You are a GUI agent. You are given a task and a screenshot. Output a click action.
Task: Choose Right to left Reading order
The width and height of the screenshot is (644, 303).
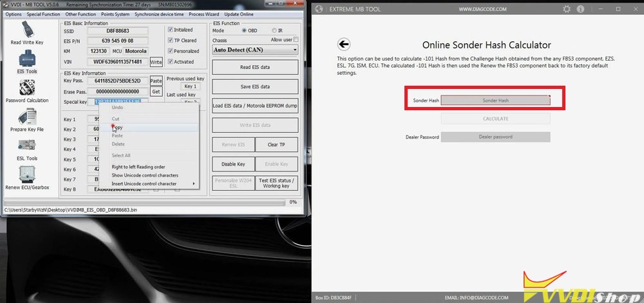click(149, 167)
